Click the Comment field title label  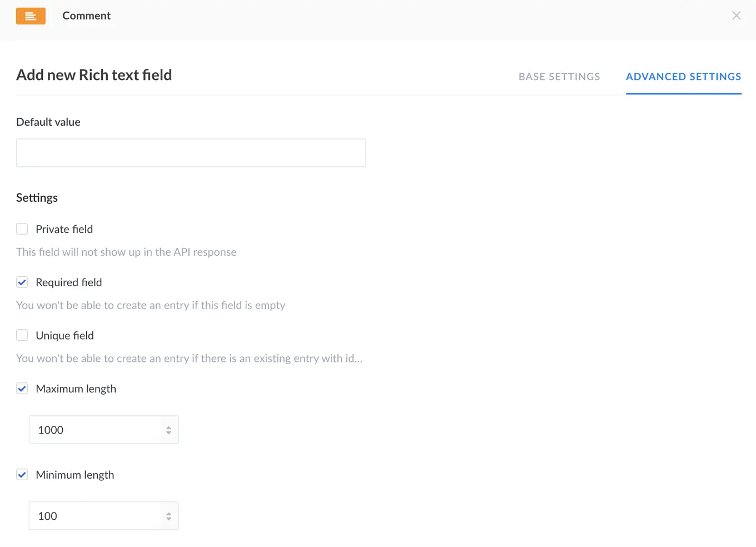coord(86,16)
